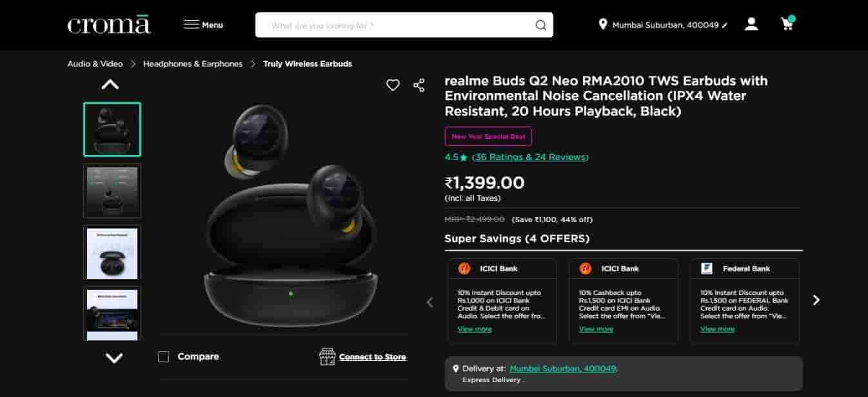The image size is (868, 397).
Task: Click the share icon near product image
Action: click(x=419, y=84)
